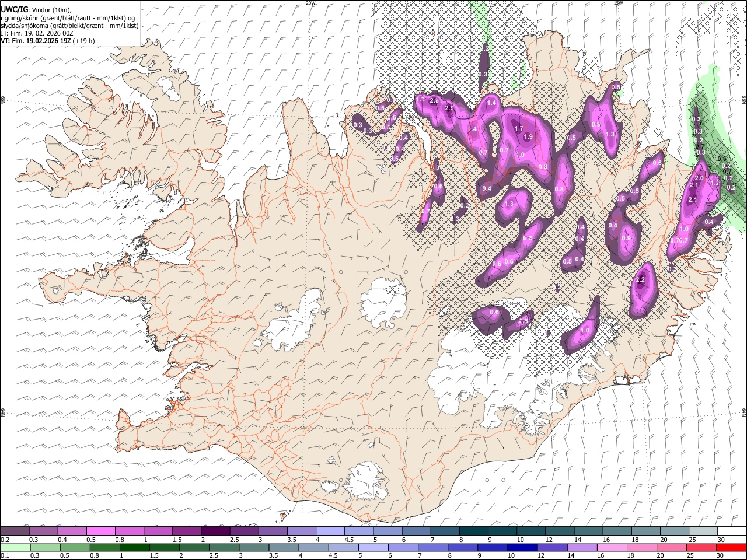Click the medium blue 8 rain-scale swatch
Image resolution: width=747 pixels, height=560 pixels.
tap(463, 547)
